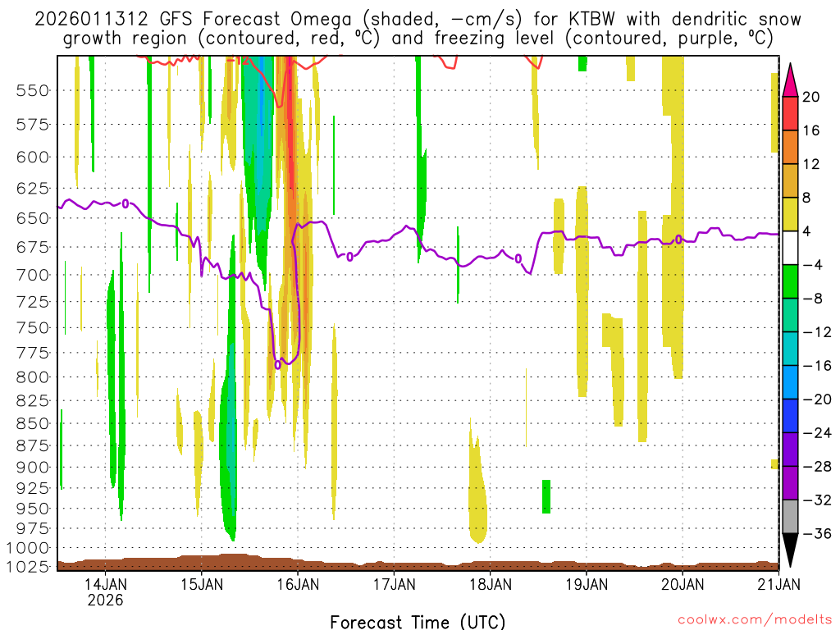Click the 1000 pressure level label

[x=28, y=548]
